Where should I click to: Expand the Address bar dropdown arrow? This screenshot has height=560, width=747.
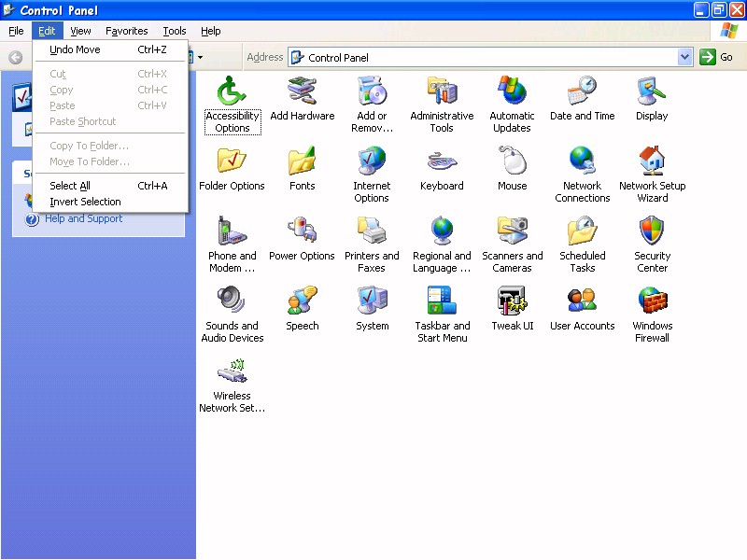[684, 57]
